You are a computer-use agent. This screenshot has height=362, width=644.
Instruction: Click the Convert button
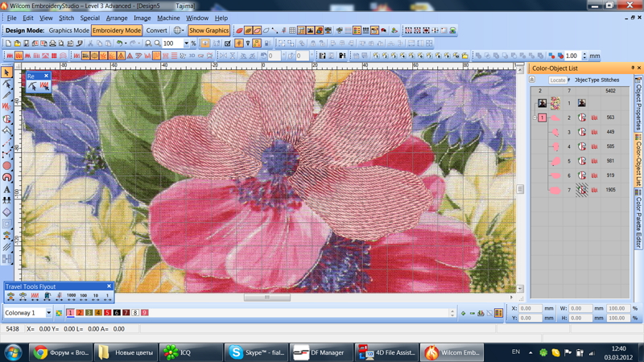pyautogui.click(x=156, y=31)
